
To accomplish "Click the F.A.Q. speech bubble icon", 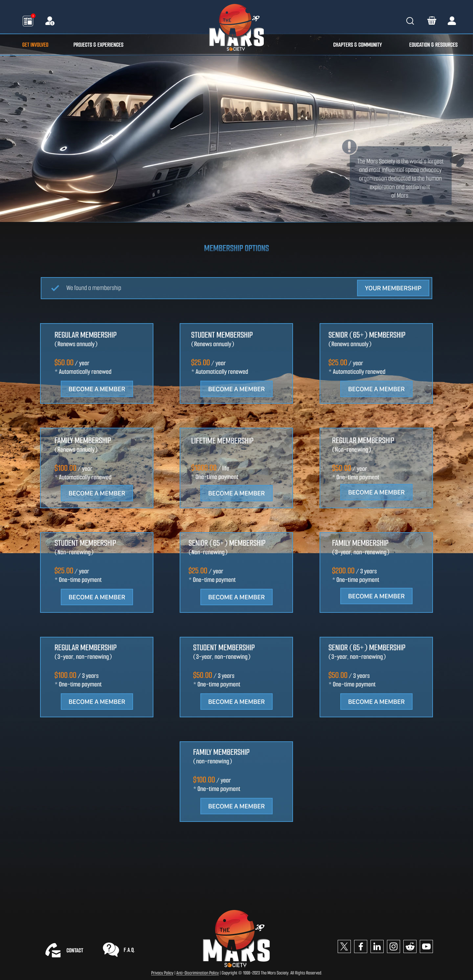I will 111,949.
